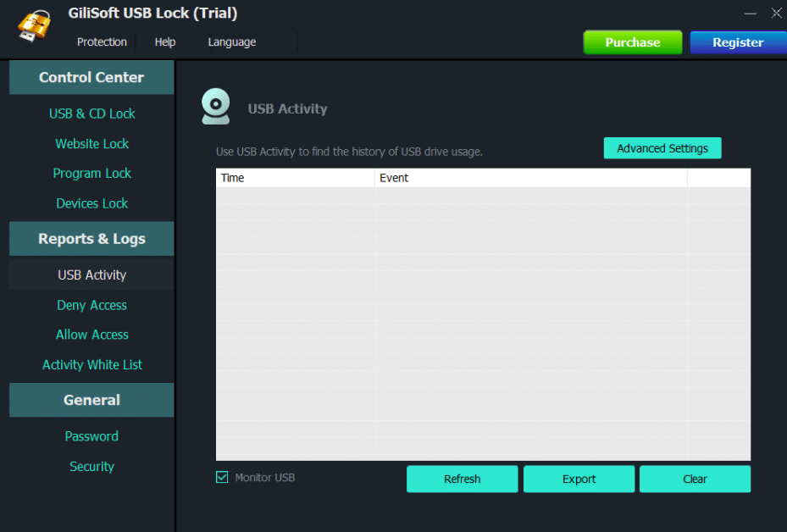Refresh the USB activity log
The width and height of the screenshot is (787, 532).
[463, 479]
